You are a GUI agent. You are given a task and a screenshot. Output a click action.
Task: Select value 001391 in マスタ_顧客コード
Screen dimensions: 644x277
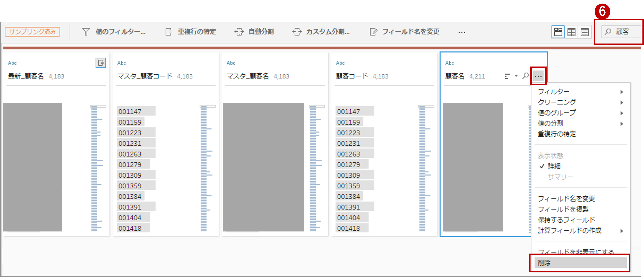136,207
